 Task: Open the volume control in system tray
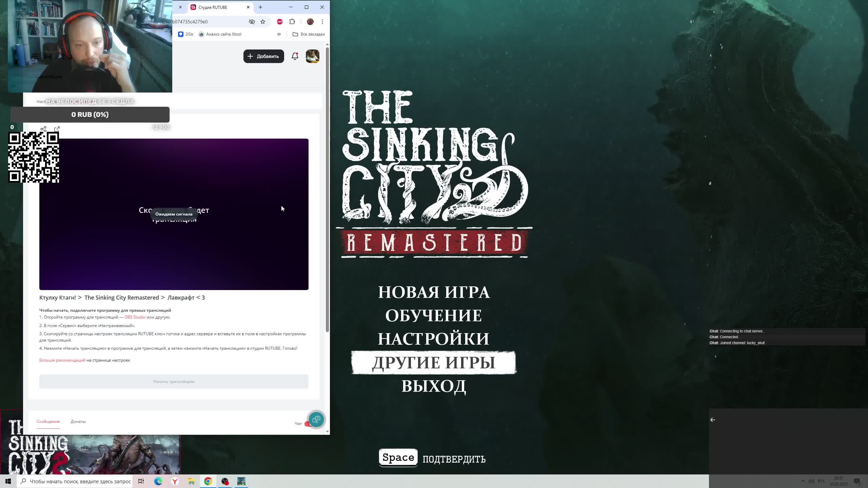pyautogui.click(x=811, y=481)
